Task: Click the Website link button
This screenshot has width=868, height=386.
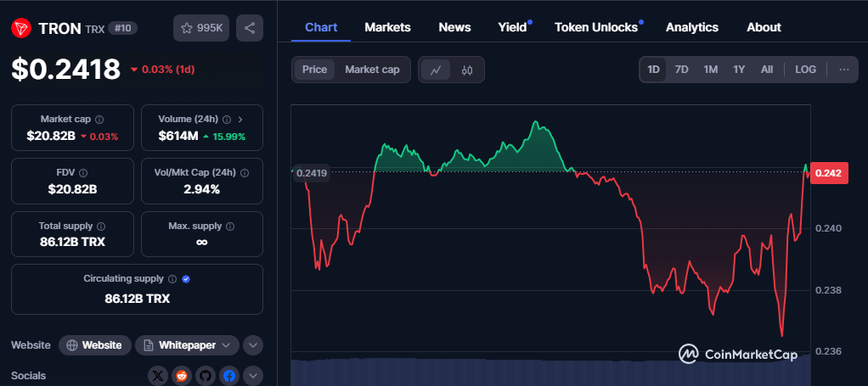Action: (94, 345)
